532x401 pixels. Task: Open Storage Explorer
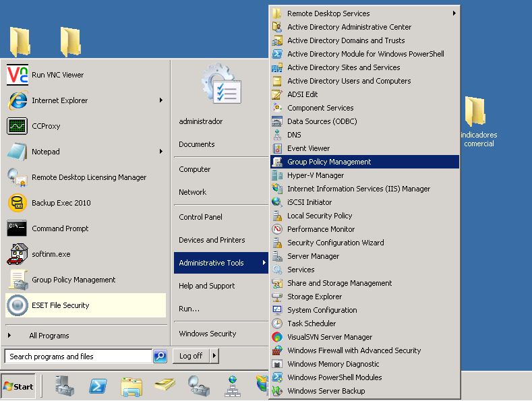coord(365,297)
